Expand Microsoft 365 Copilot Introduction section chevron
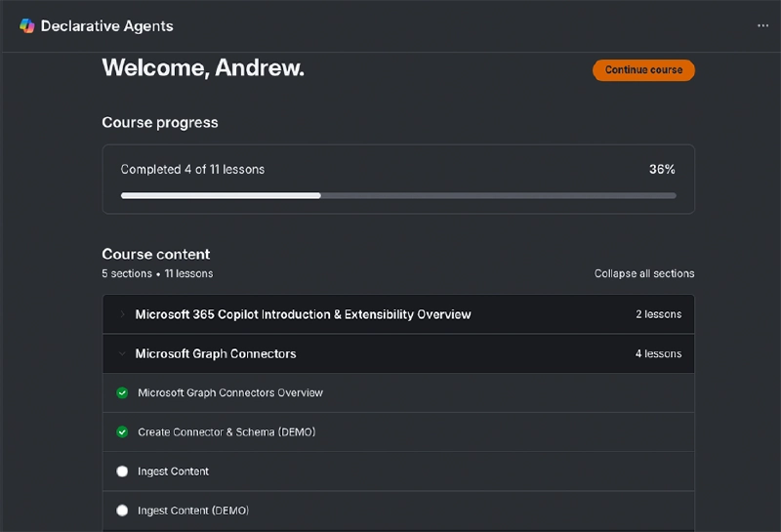The width and height of the screenshot is (781, 532). coord(122,314)
